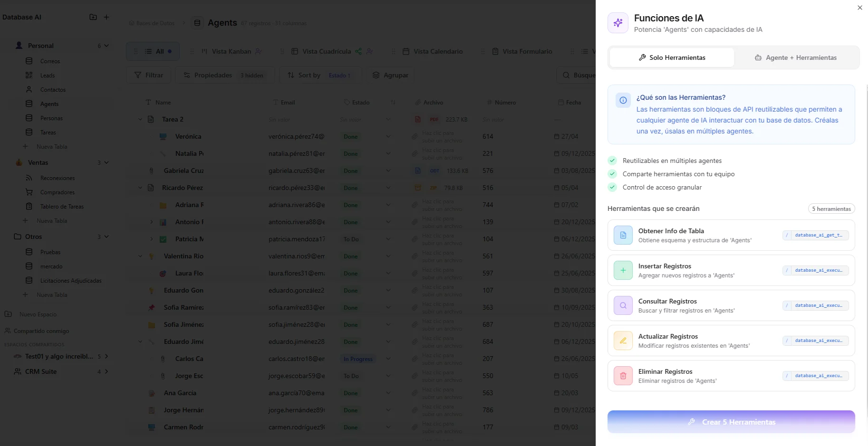The image size is (868, 446).
Task: Switch to Agente + Herramientas tab
Action: [x=796, y=57]
